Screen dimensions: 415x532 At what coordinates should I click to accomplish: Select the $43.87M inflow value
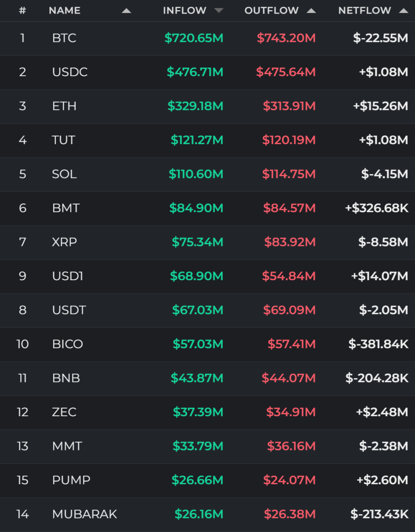[197, 378]
